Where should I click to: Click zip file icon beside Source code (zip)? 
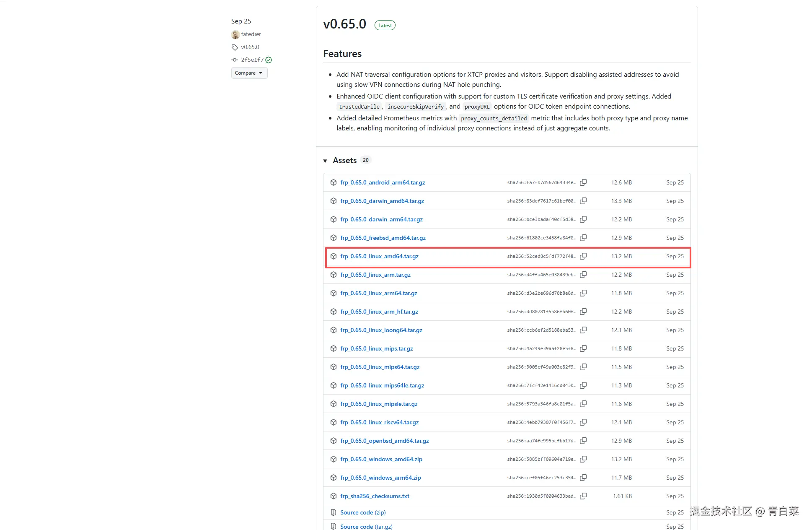(334, 512)
